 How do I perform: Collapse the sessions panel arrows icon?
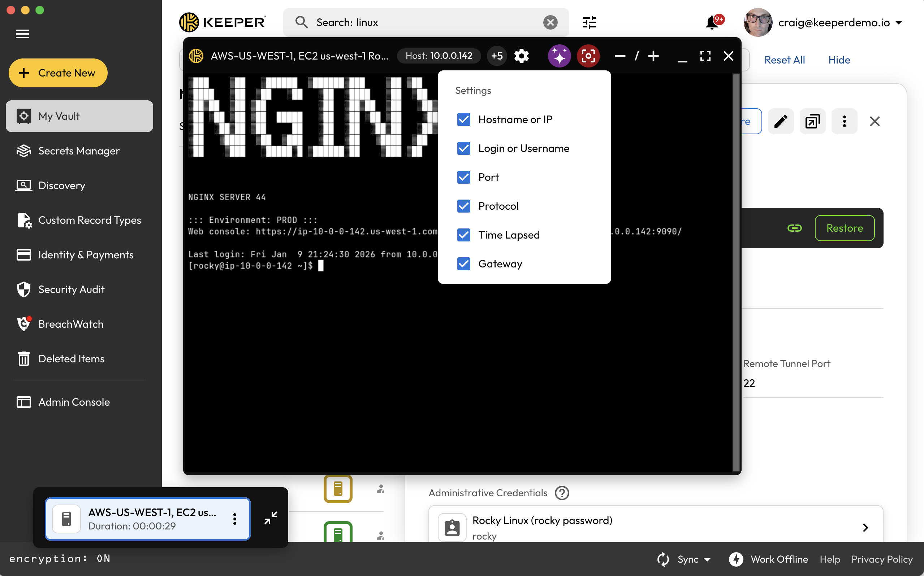271,518
